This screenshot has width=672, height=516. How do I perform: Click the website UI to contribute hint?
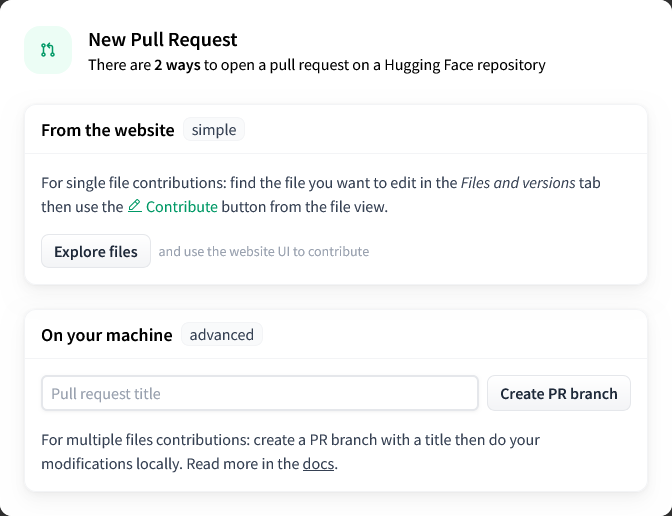pyautogui.click(x=264, y=251)
